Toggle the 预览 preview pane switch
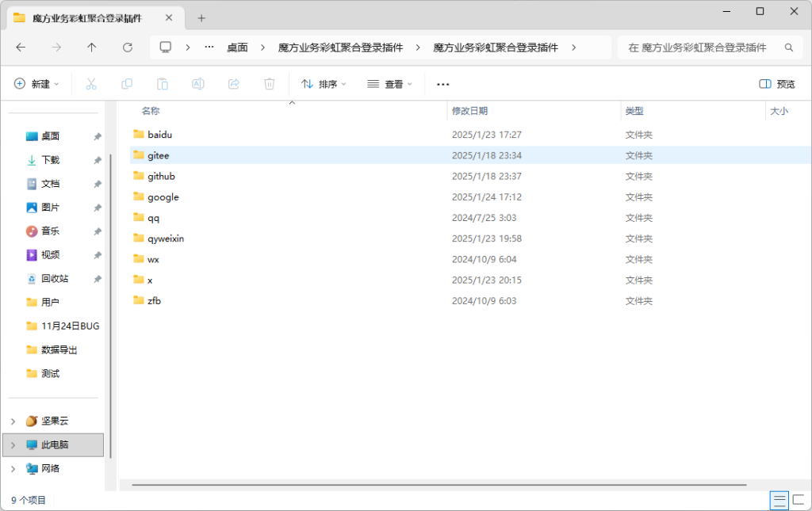This screenshot has width=812, height=511. [776, 83]
